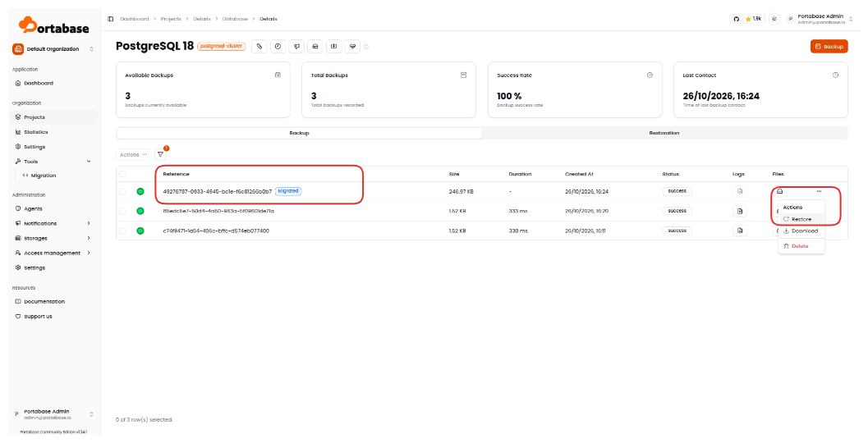Toggle the sun light-theme button
Screen dimensions: 868x443
[774, 19]
